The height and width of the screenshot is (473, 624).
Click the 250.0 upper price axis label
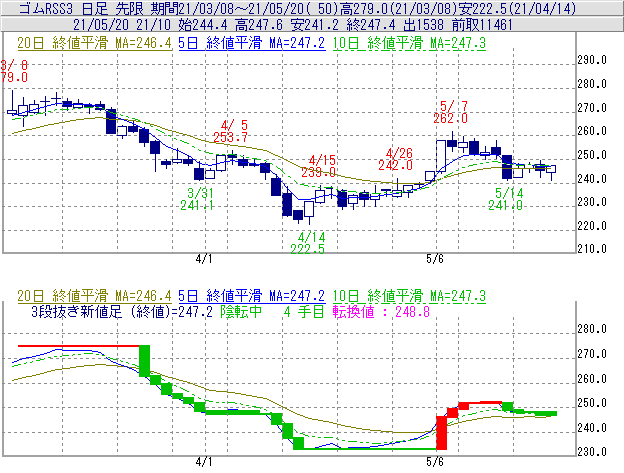click(592, 155)
